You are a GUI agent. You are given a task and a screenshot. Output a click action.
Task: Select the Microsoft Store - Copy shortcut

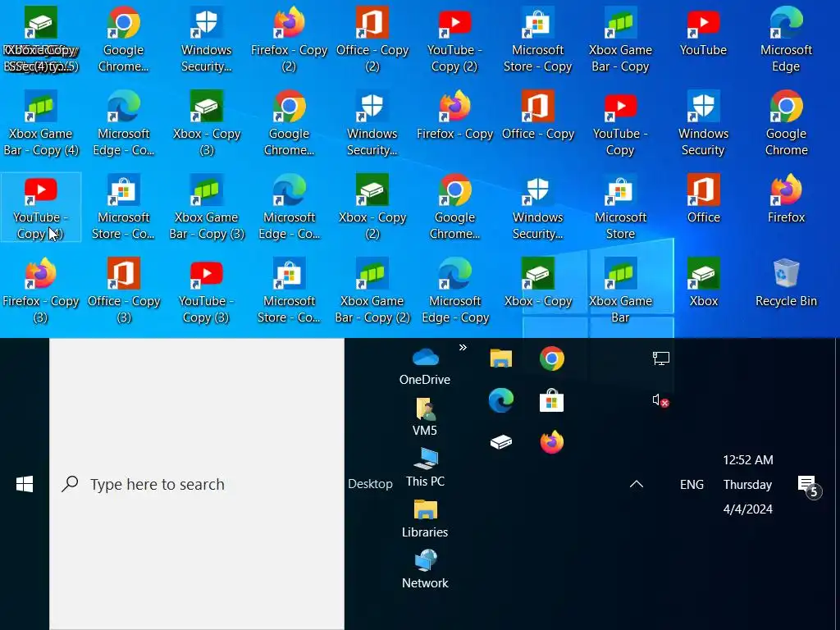click(538, 39)
